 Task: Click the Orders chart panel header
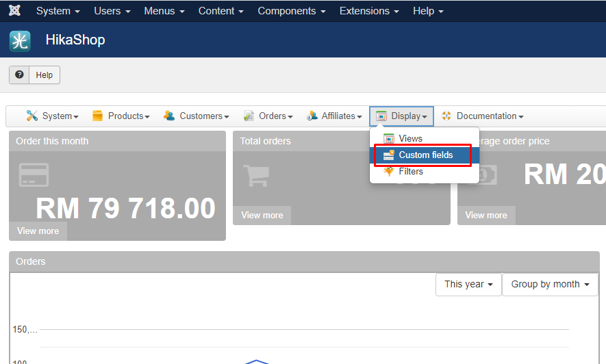point(304,261)
